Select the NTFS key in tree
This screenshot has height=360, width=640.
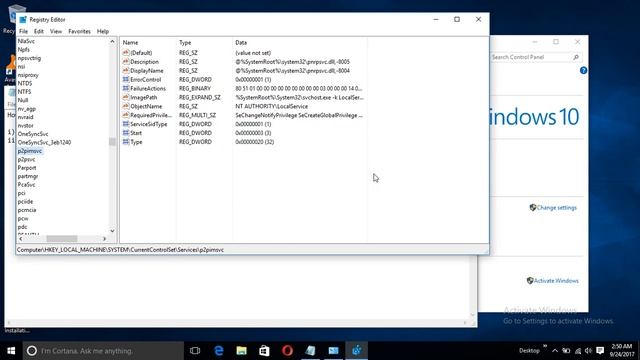click(x=24, y=92)
